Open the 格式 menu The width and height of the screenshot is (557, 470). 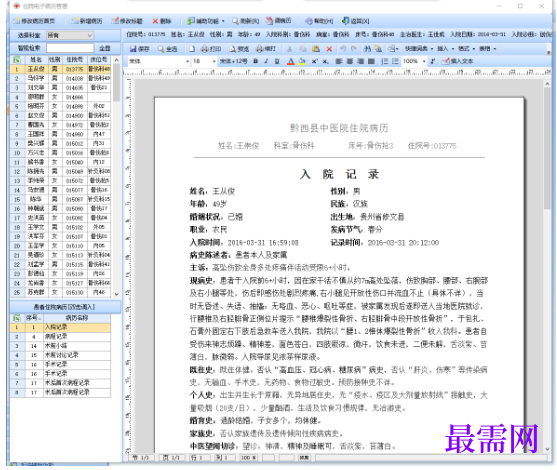466,48
